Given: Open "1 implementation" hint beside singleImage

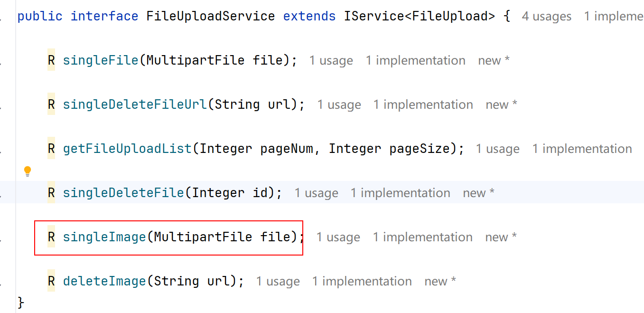Looking at the screenshot, I should [x=422, y=237].
